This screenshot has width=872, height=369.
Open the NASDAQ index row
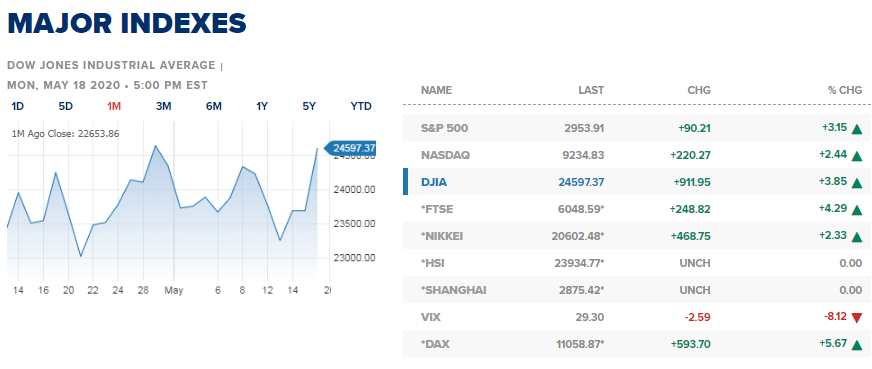pyautogui.click(x=637, y=155)
